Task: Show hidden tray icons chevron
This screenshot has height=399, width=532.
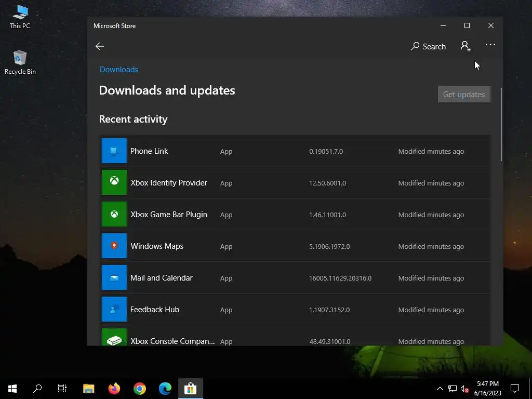Action: pos(440,389)
